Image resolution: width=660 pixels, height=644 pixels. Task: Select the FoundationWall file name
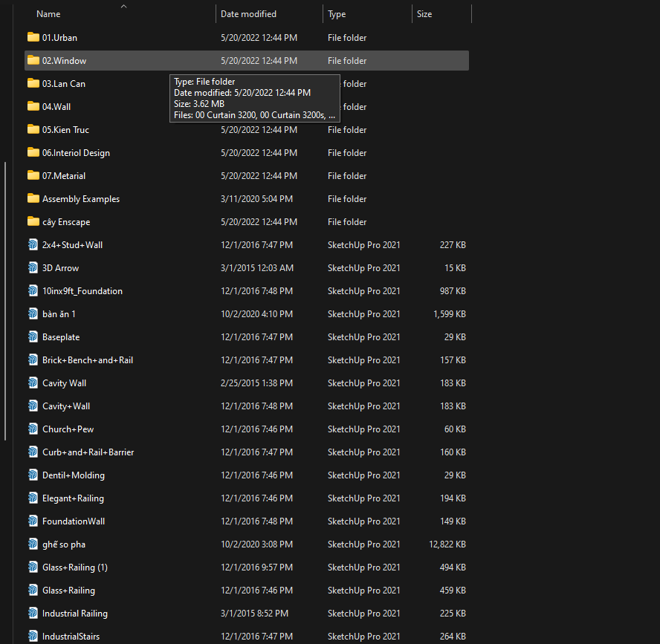pyautogui.click(x=74, y=521)
